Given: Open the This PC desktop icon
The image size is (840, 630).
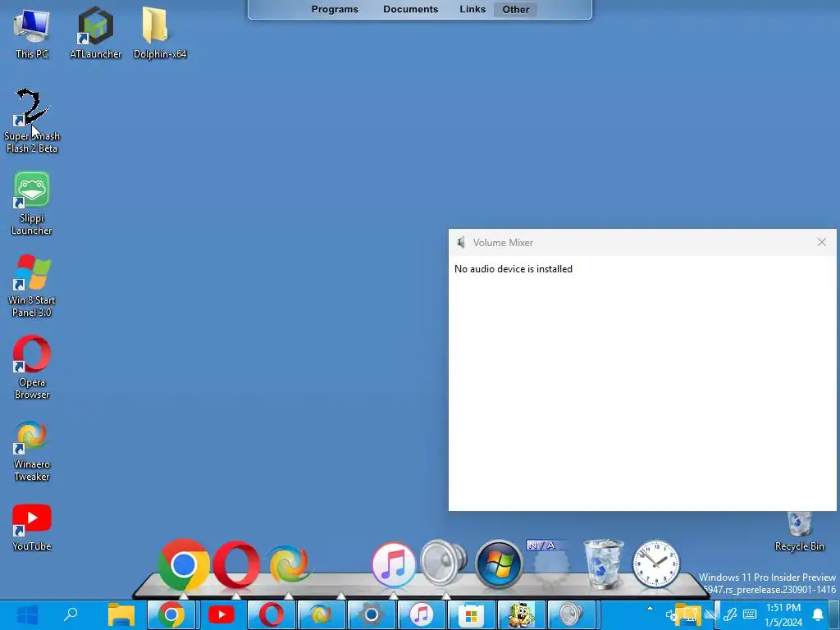Looking at the screenshot, I should [32, 33].
